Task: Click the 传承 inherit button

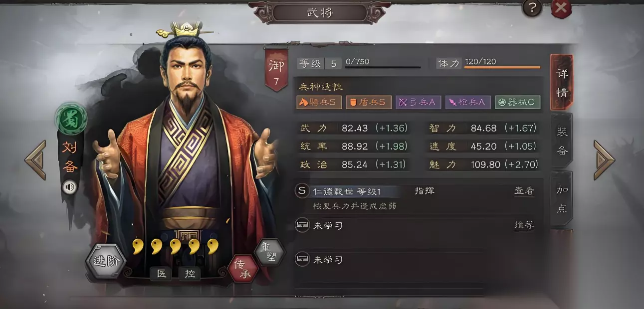Action: (x=243, y=269)
